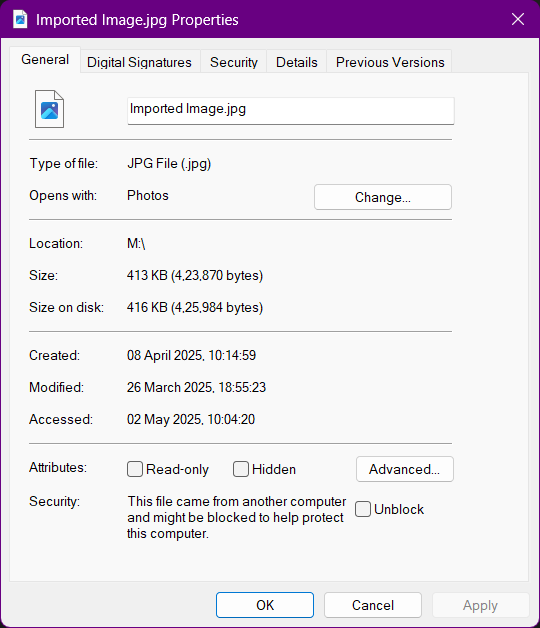Click created date "08 April 2025, 10:14:59"
This screenshot has height=628, width=540.
tap(191, 355)
